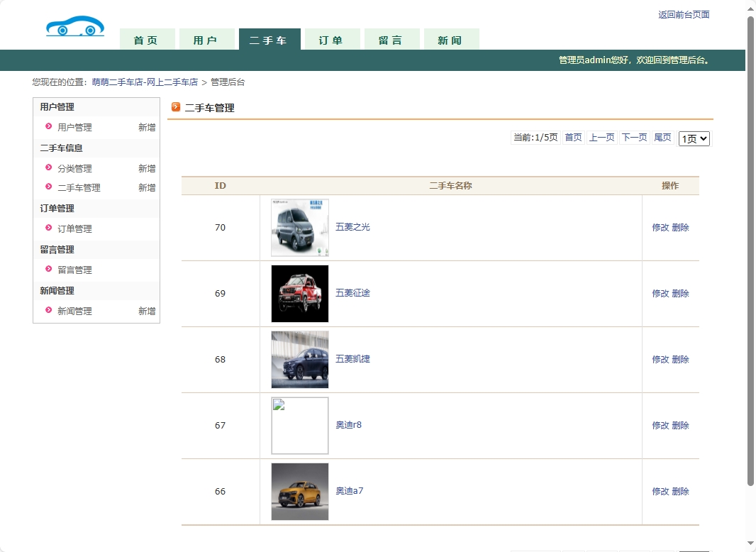Click the arrow icon beside 分类管理
This screenshot has height=552, width=756.
[x=48, y=169]
